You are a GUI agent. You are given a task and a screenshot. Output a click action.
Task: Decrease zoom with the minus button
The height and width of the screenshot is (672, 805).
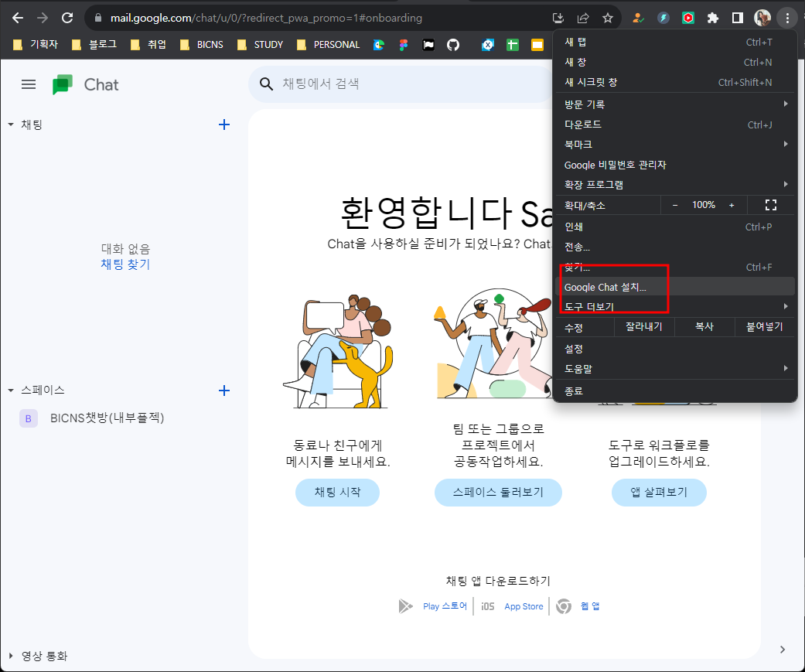pyautogui.click(x=675, y=205)
